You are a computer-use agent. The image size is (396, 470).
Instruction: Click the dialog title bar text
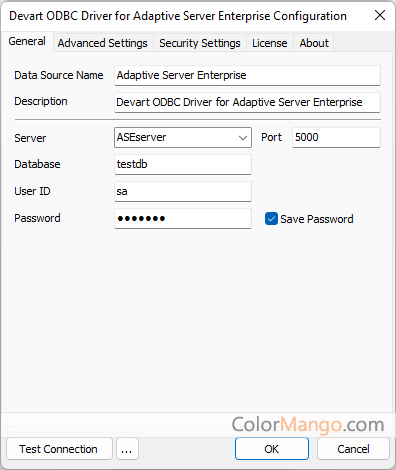178,16
